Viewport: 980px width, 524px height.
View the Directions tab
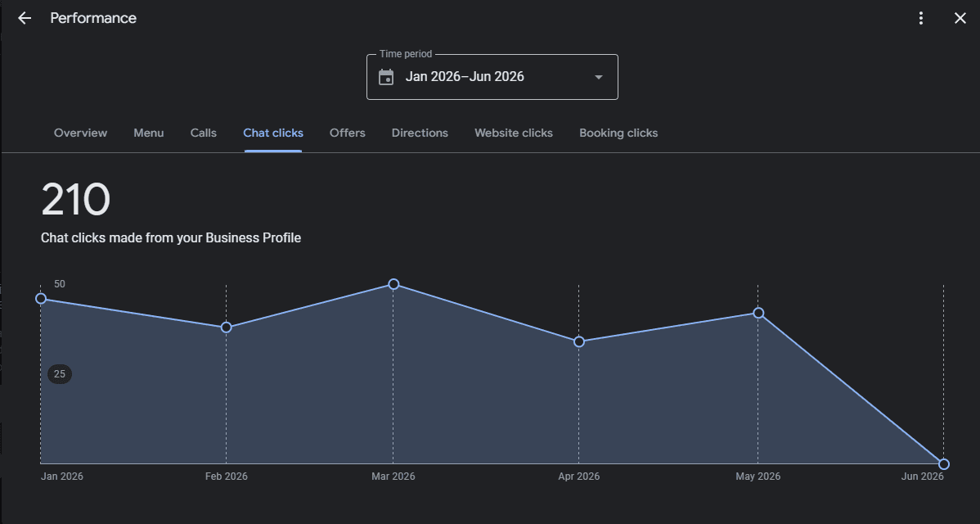(x=420, y=133)
